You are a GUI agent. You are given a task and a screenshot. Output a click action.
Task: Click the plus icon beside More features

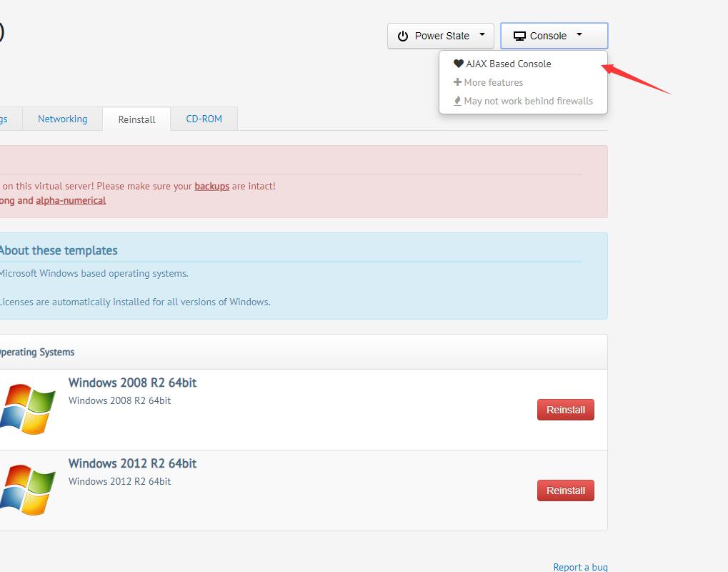click(x=458, y=82)
